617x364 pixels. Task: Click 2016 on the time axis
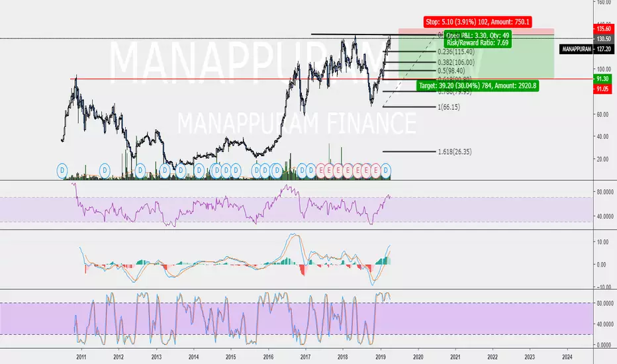pos(268,357)
